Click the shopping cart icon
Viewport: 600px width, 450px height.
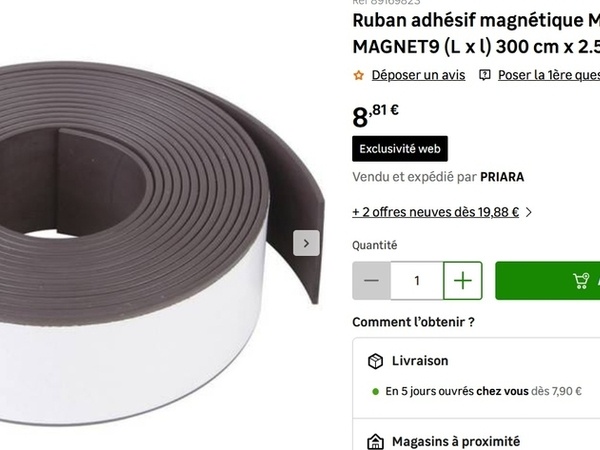point(581,280)
